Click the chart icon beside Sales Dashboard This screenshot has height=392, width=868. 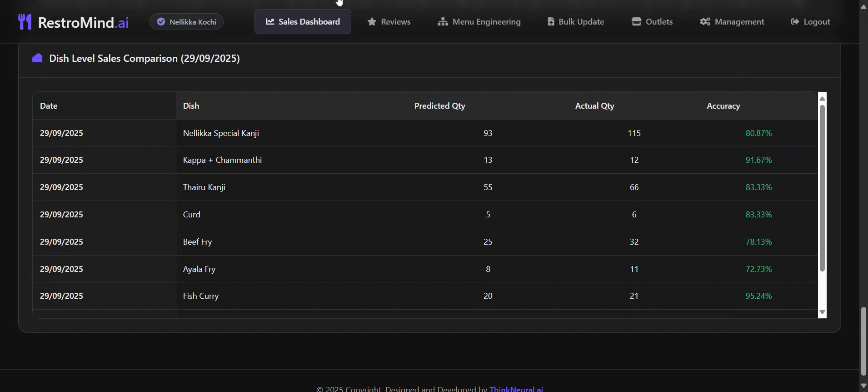270,21
